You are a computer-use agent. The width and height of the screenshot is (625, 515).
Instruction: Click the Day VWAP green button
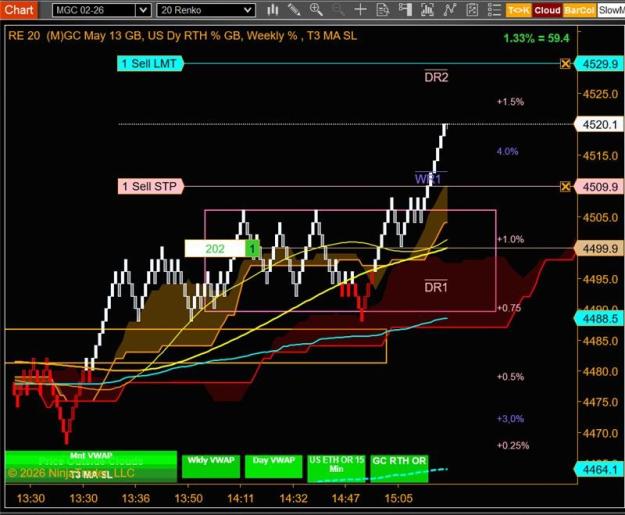[273, 466]
